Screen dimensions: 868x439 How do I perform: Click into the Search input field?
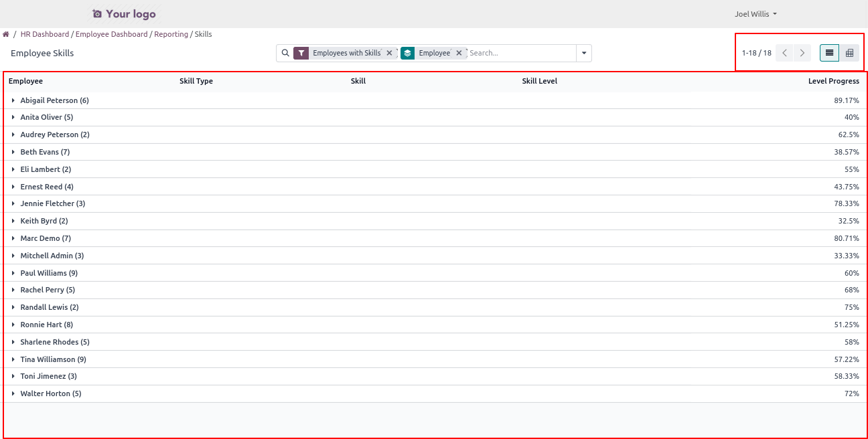click(x=520, y=53)
